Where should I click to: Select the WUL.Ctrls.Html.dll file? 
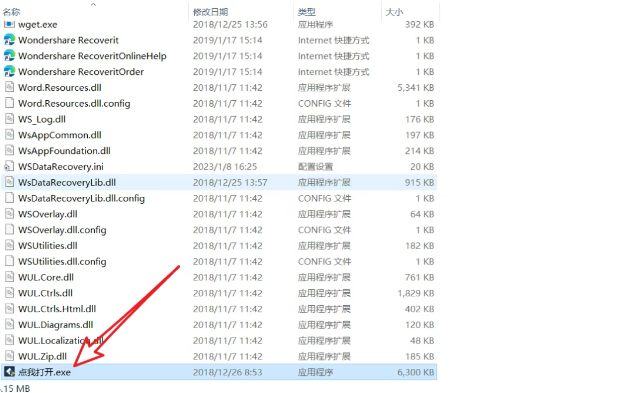click(57, 309)
